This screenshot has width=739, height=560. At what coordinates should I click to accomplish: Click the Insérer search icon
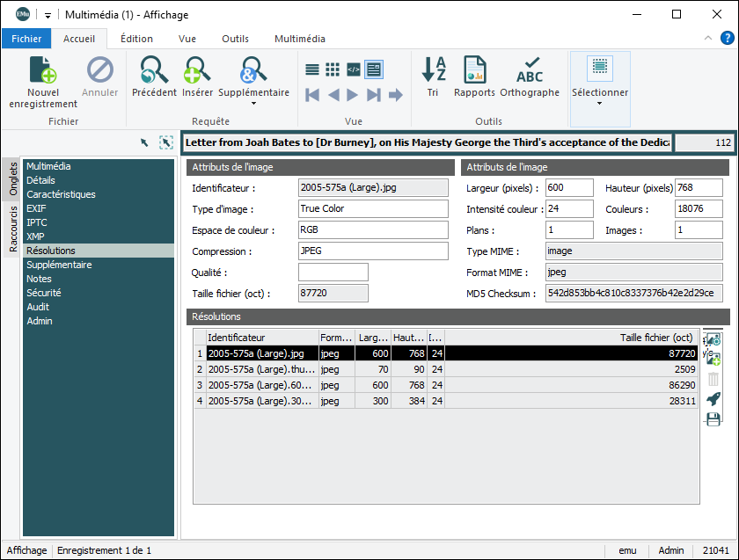[x=197, y=70]
